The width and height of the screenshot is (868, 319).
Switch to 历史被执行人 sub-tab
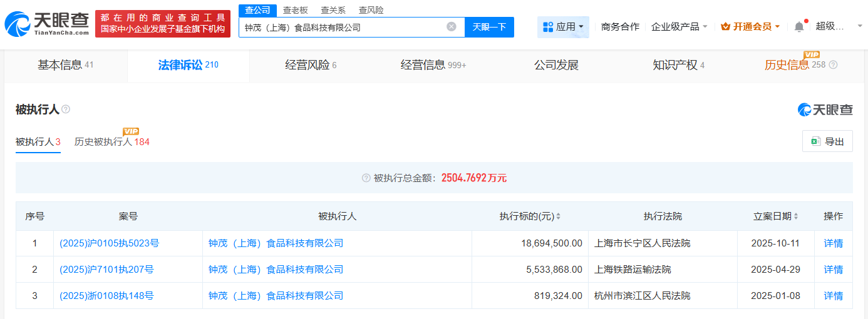pos(111,142)
